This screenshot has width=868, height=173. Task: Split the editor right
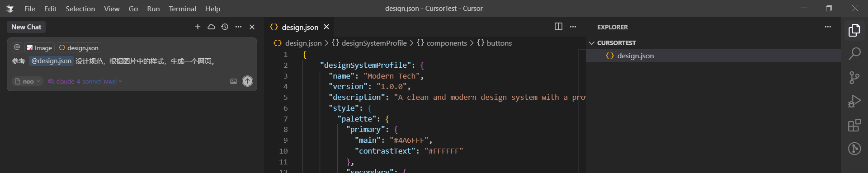[558, 27]
